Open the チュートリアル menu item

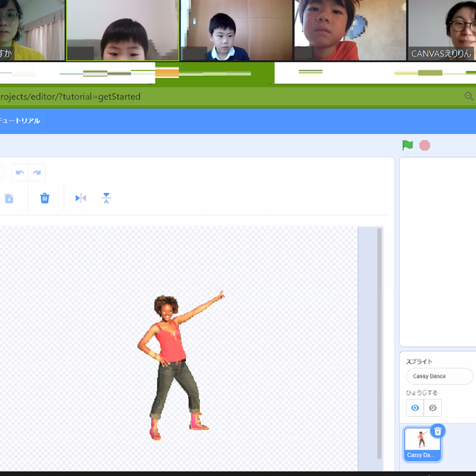[x=21, y=121]
